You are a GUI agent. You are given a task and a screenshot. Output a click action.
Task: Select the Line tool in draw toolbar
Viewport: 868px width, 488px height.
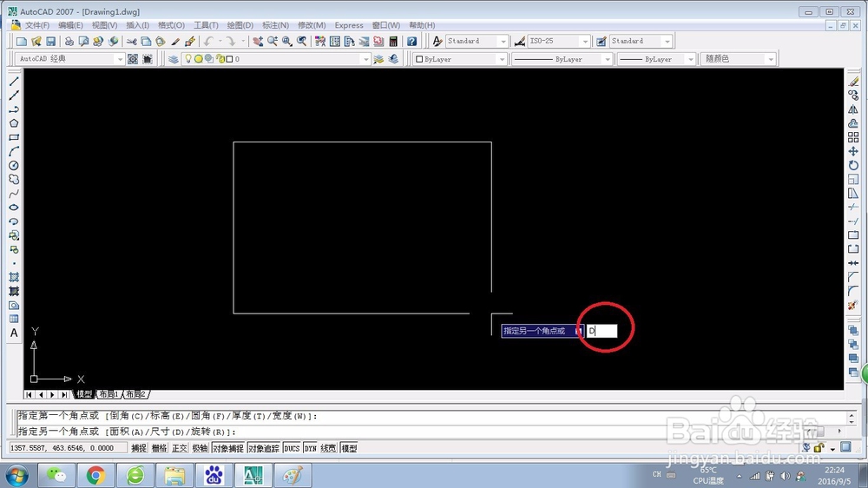[14, 82]
